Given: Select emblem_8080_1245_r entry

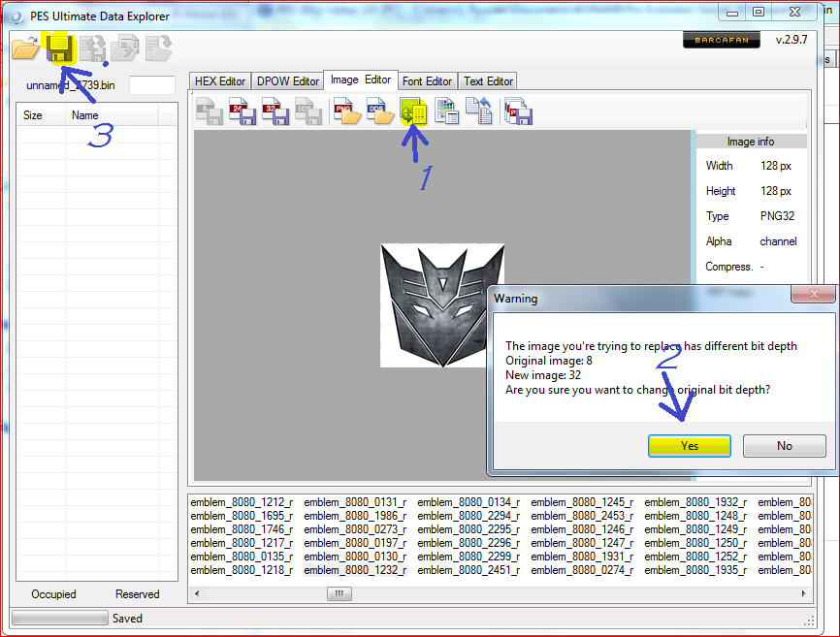Looking at the screenshot, I should pyautogui.click(x=582, y=502).
